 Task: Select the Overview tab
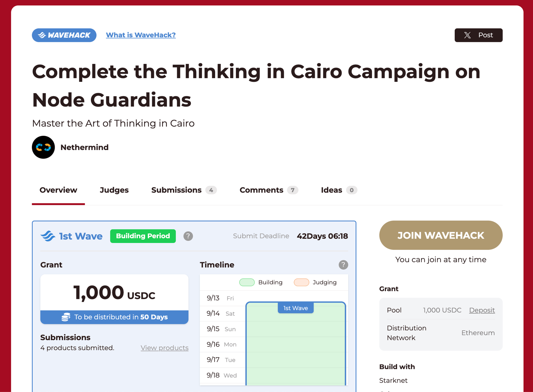pos(58,190)
